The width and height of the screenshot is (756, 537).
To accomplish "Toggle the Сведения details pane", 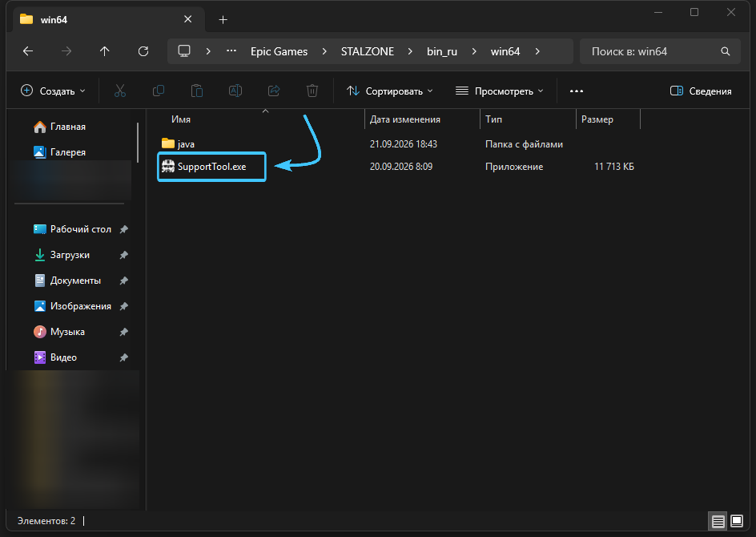I will 701,91.
